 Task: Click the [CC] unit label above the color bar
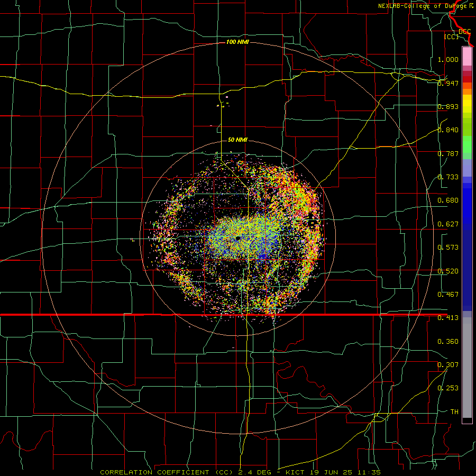(x=452, y=36)
